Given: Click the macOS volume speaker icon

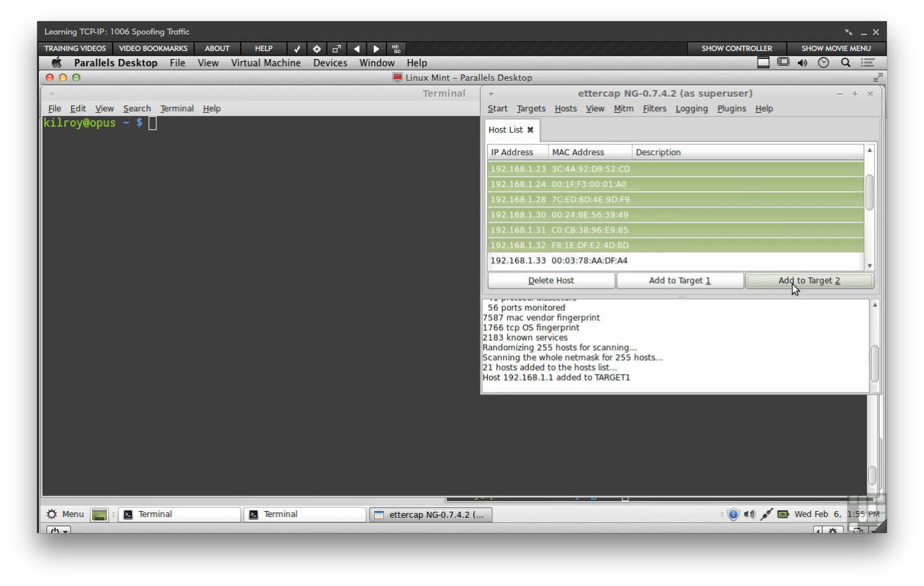Looking at the screenshot, I should [x=803, y=62].
